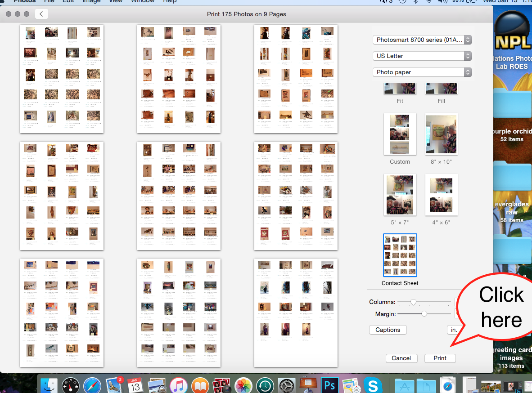Open the Photosmart 8700 printer dropdown
The width and height of the screenshot is (532, 393).
tap(422, 40)
